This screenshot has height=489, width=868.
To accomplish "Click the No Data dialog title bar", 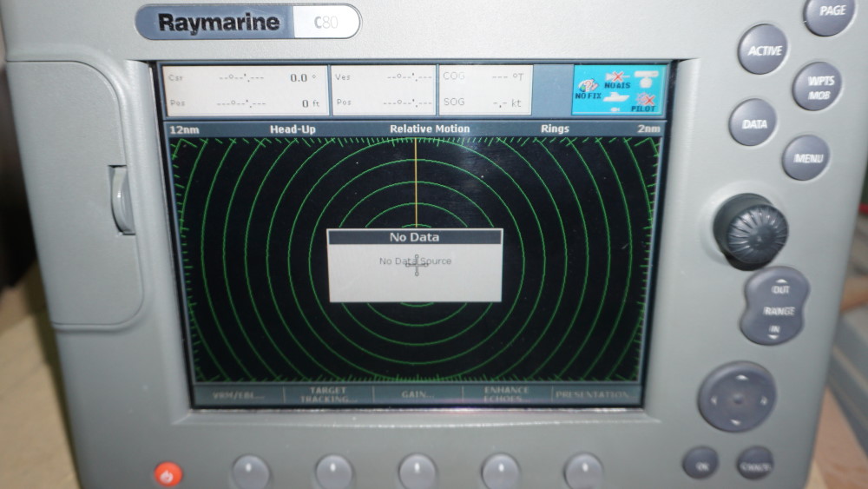I will click(x=415, y=237).
